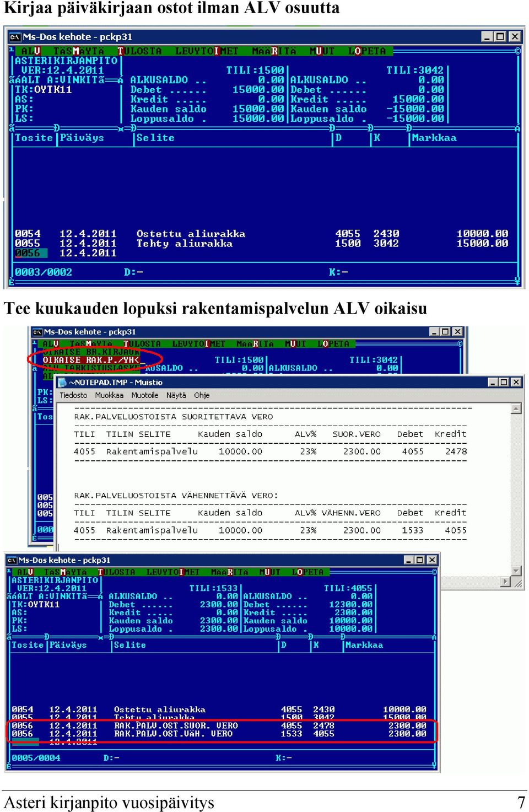The height and width of the screenshot is (812, 529).
Task: Click 0003/0002 counter in top window
Action: [x=44, y=272]
